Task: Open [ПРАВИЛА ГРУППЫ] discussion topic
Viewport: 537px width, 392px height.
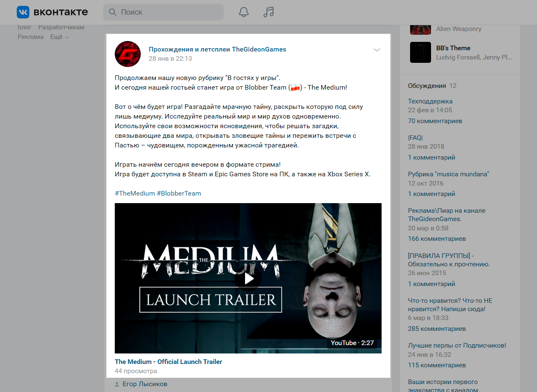Action: 449,260
